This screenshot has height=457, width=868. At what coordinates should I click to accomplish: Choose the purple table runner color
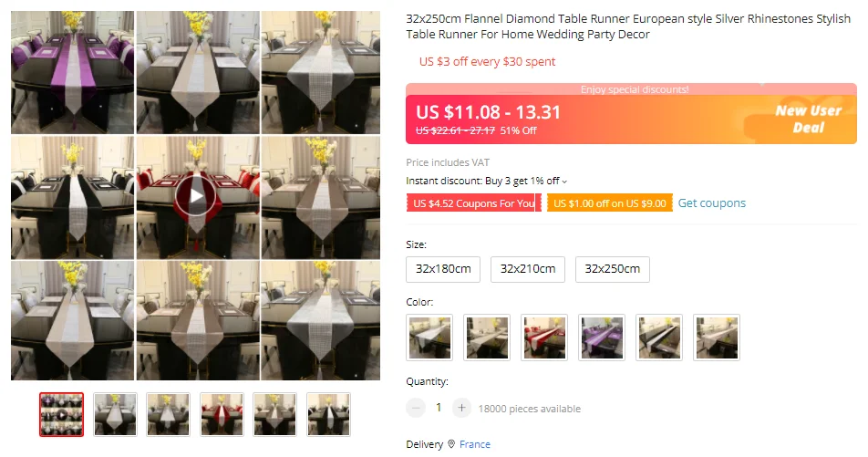point(602,338)
